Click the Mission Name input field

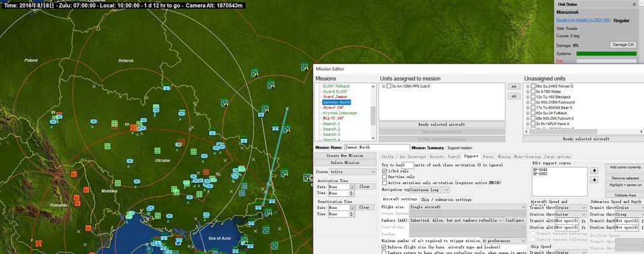(377, 147)
